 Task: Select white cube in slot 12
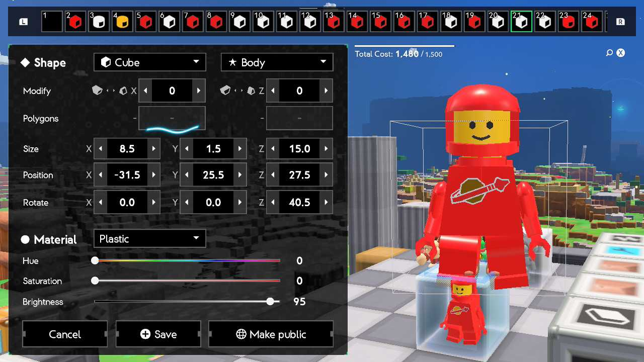tap(310, 22)
